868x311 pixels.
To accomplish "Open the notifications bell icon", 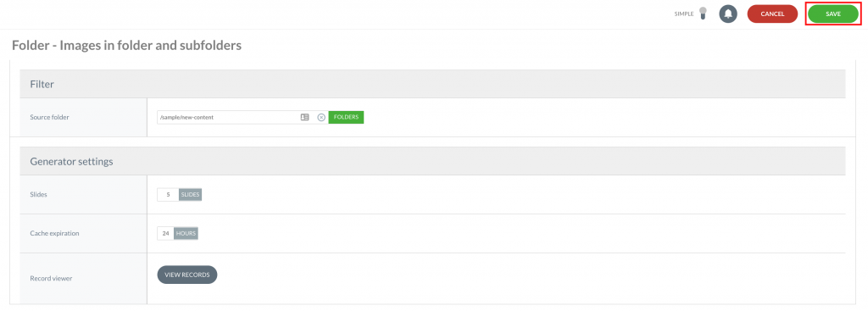I will [x=728, y=14].
